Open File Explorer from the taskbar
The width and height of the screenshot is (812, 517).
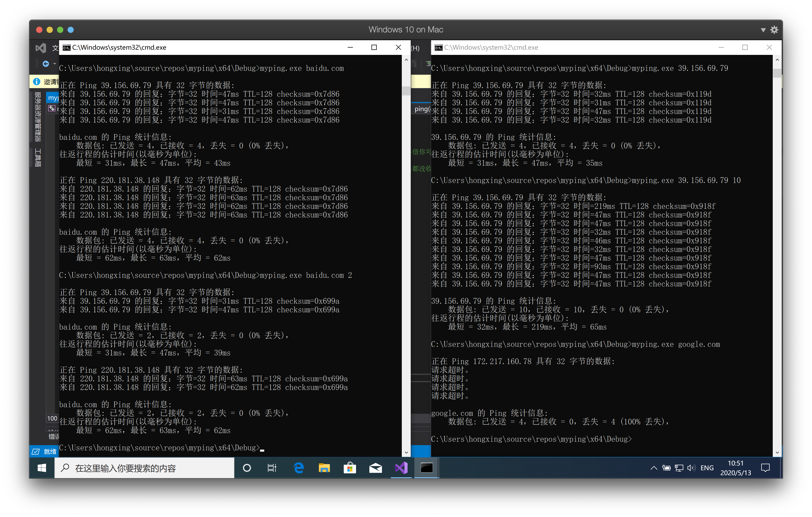pyautogui.click(x=324, y=468)
